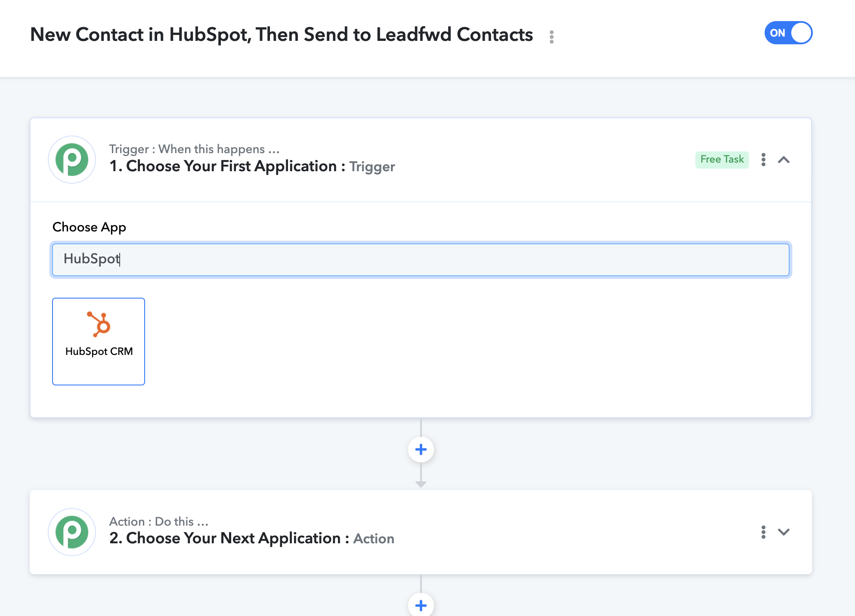Screen dimensions: 855x616
Task: Add a new step below the Action
Action: point(421,605)
